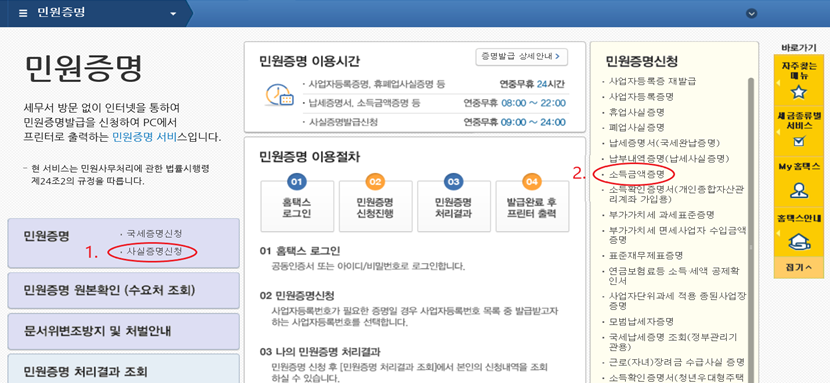Viewport: 830px width, 384px height.
Task: Click the 민원증명신청 list scrollbar
Action: pyautogui.click(x=750, y=230)
